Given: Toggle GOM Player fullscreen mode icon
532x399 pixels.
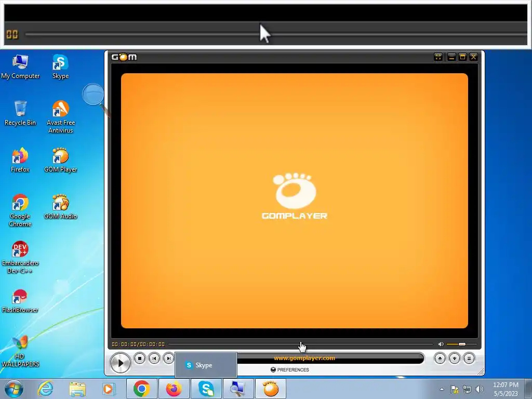Looking at the screenshot, I should pos(438,57).
